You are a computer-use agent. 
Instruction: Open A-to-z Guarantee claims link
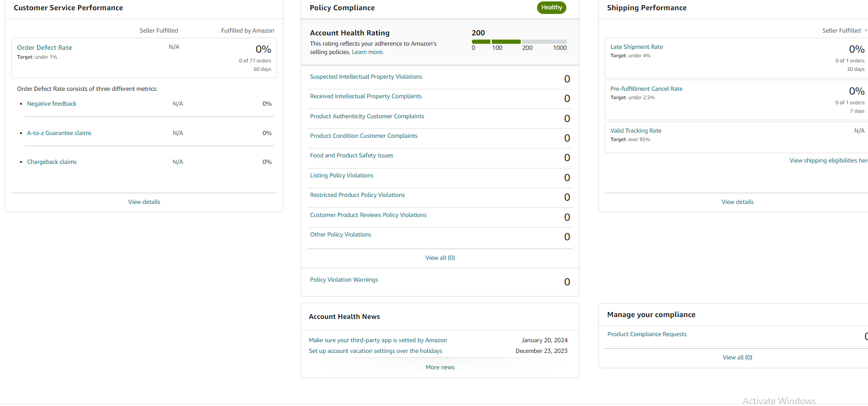(59, 133)
